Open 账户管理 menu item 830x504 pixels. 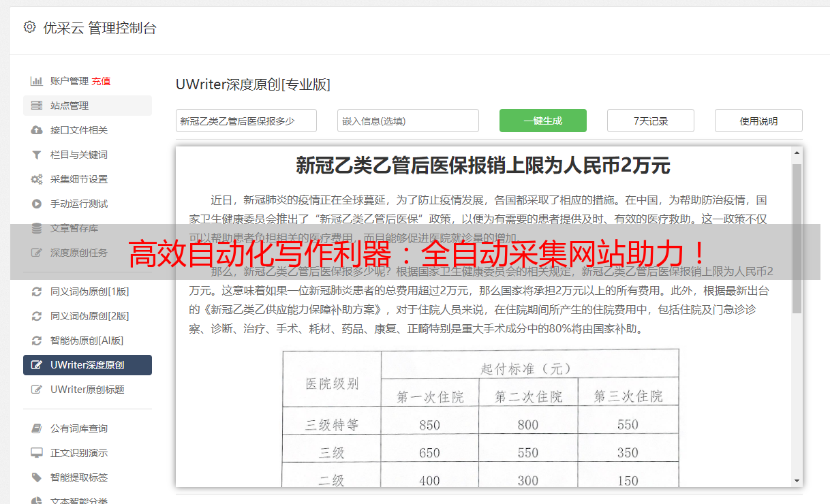pos(70,81)
